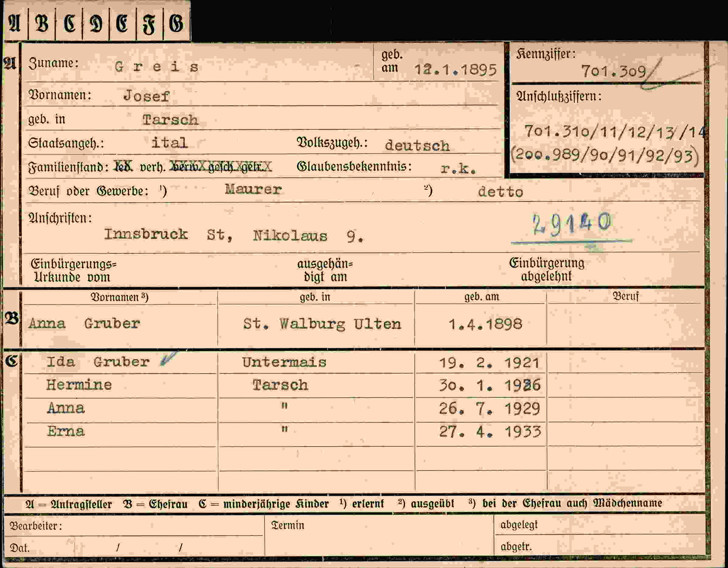The height and width of the screenshot is (568, 728).
Task: Click the 'Vornamen:' label in section A
Action: coord(60,95)
